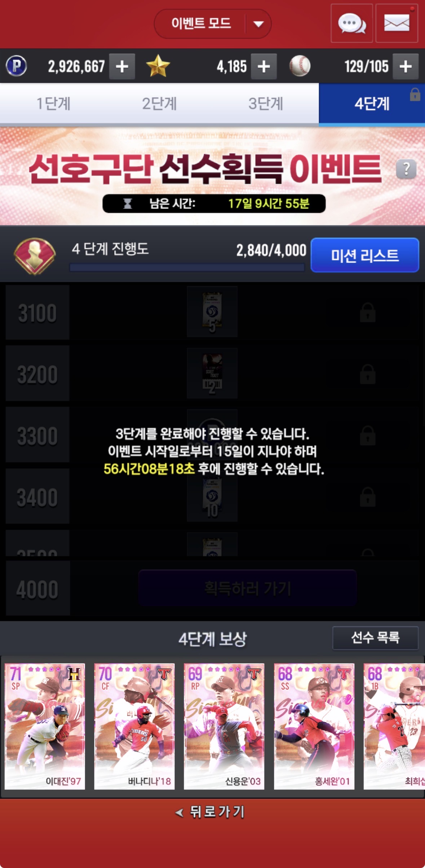Open the 선수 목록 player list
Viewport: 425px width, 868px height.
pyautogui.click(x=375, y=638)
